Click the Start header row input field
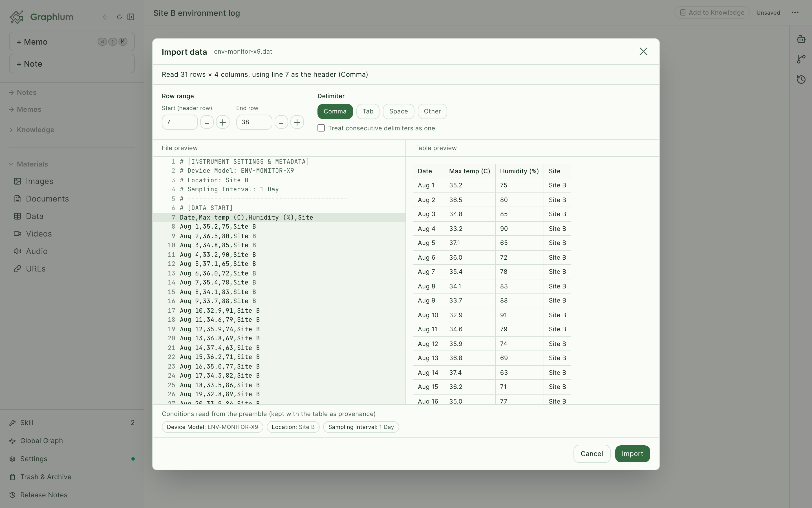Image resolution: width=812 pixels, height=508 pixels. (x=180, y=122)
